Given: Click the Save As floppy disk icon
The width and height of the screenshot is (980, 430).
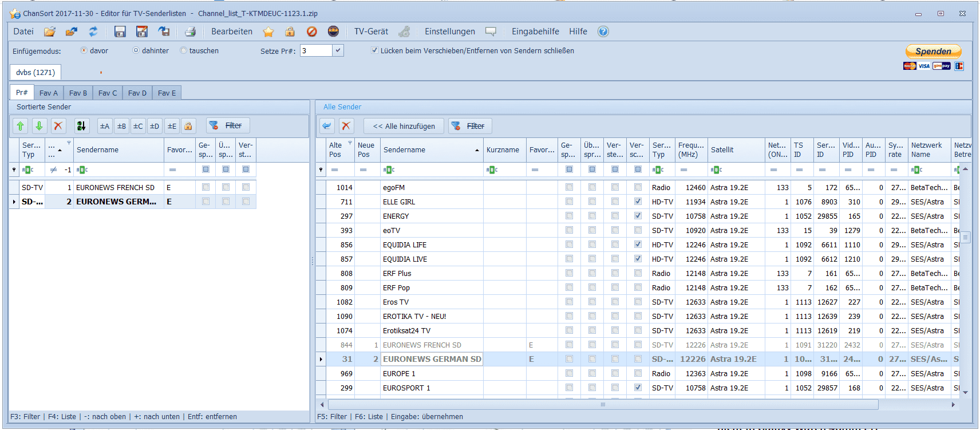Looking at the screenshot, I should click(x=141, y=31).
